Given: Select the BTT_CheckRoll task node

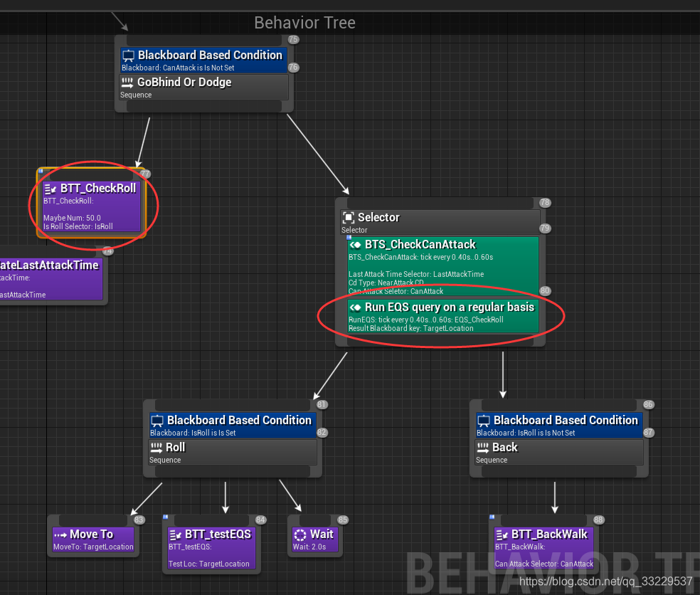Looking at the screenshot, I should (92, 206).
